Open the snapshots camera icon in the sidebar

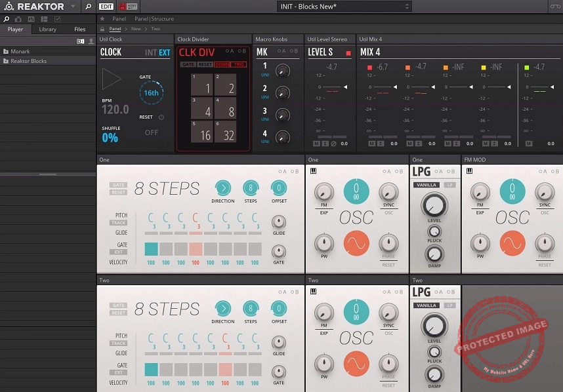point(18,19)
